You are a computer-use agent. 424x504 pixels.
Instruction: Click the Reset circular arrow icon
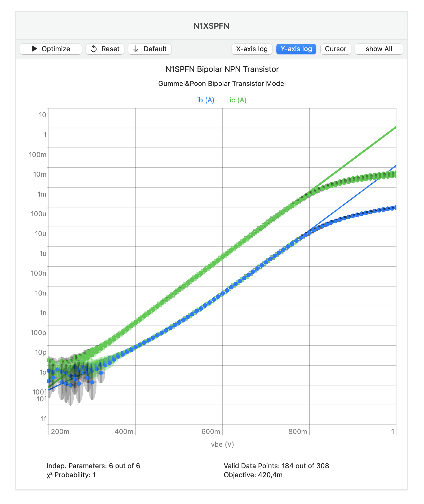tap(94, 49)
